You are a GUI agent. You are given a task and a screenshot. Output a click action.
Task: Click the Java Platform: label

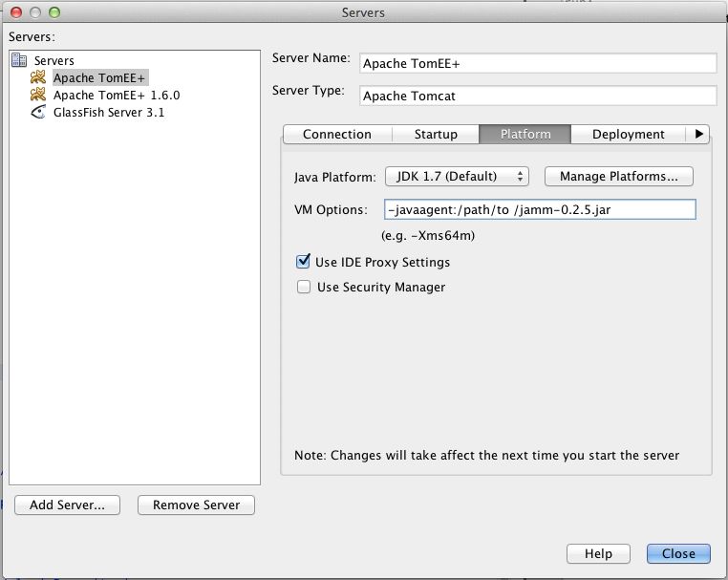pyautogui.click(x=334, y=177)
